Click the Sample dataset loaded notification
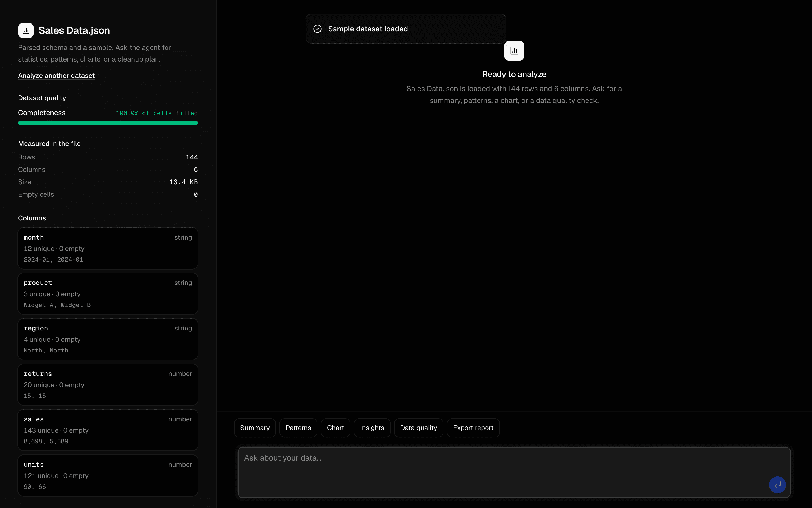The width and height of the screenshot is (812, 508). pyautogui.click(x=406, y=29)
